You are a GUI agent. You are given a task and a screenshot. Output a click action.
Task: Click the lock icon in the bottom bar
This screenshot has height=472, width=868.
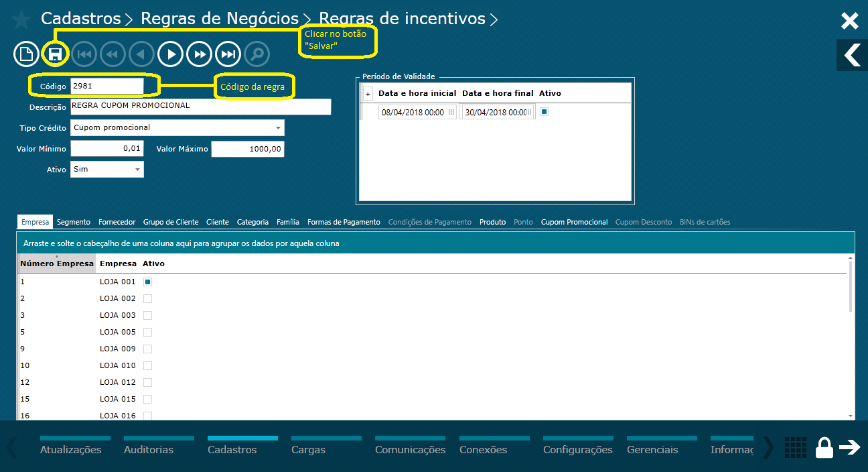click(824, 447)
